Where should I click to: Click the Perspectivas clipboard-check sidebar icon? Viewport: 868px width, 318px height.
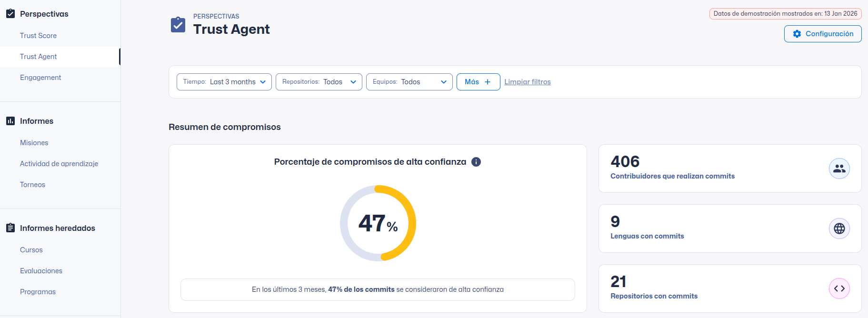click(10, 14)
